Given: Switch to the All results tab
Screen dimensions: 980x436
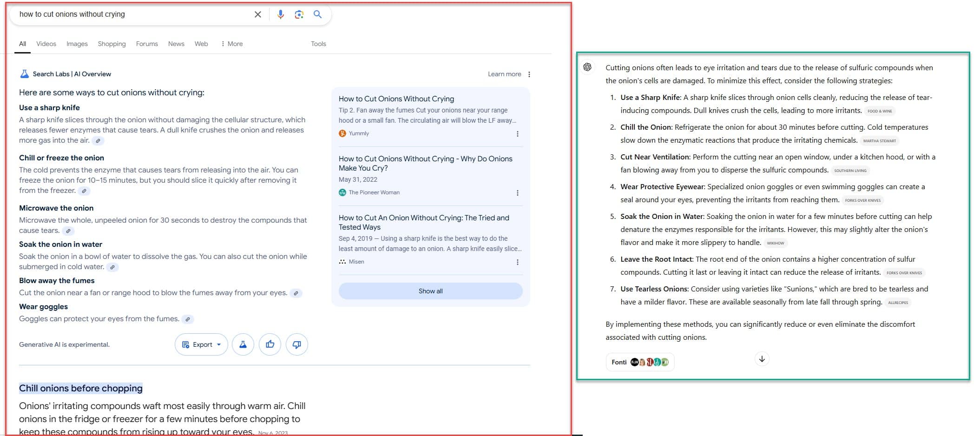Looking at the screenshot, I should click(22, 44).
